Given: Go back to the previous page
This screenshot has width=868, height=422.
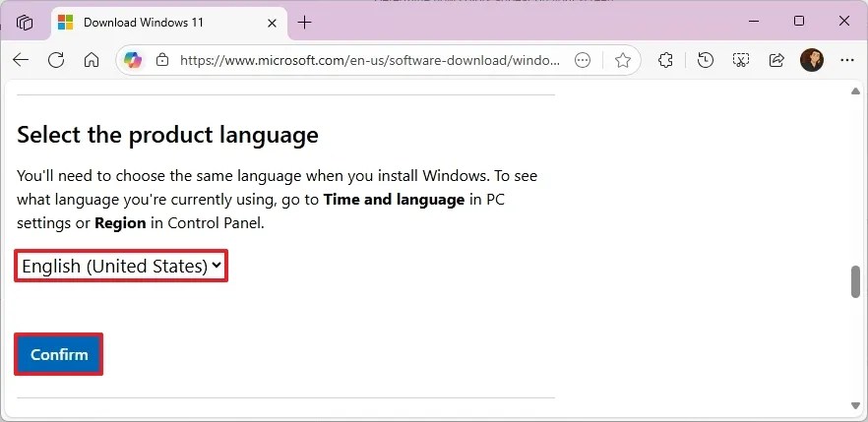Looking at the screenshot, I should click(x=21, y=60).
